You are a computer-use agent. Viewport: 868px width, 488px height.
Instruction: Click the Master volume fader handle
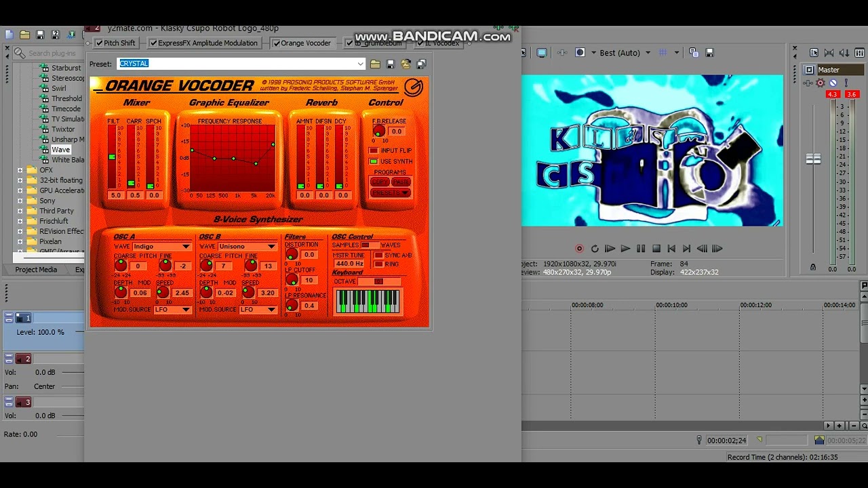pos(813,159)
